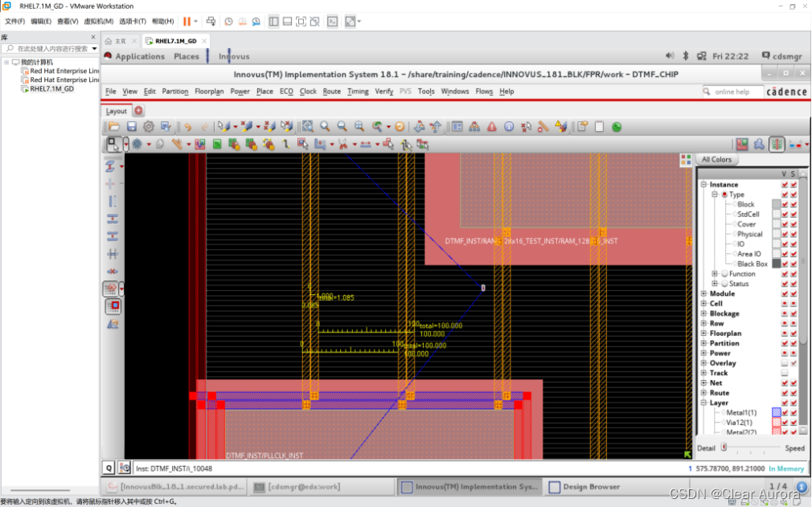Click the Undo arrow icon
Image resolution: width=812 pixels, height=507 pixels.
click(187, 127)
